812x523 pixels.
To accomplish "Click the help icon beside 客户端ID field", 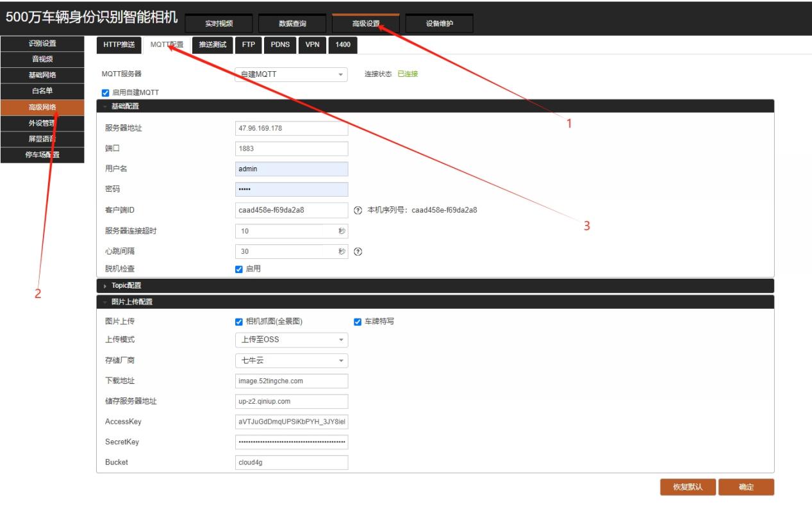I will [358, 210].
